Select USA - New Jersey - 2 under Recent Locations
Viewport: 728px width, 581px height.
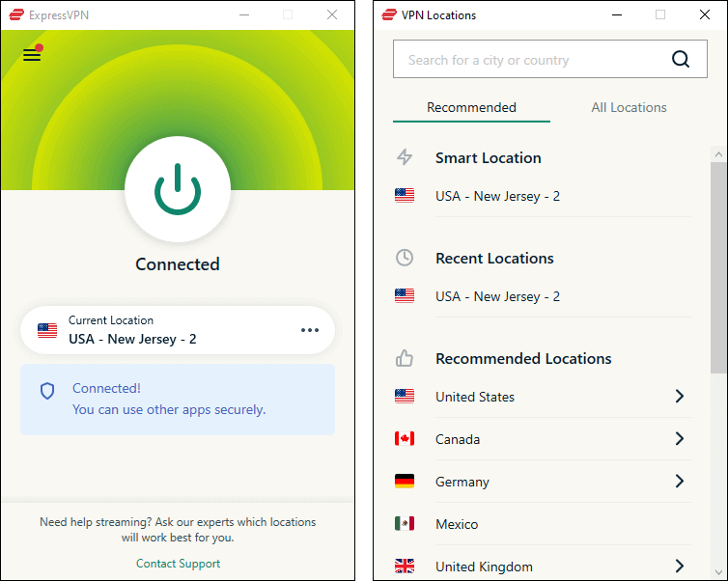point(497,296)
